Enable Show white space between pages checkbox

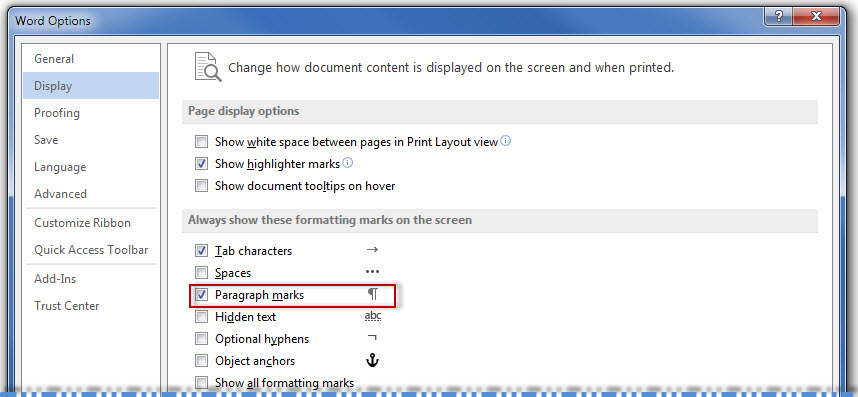202,142
